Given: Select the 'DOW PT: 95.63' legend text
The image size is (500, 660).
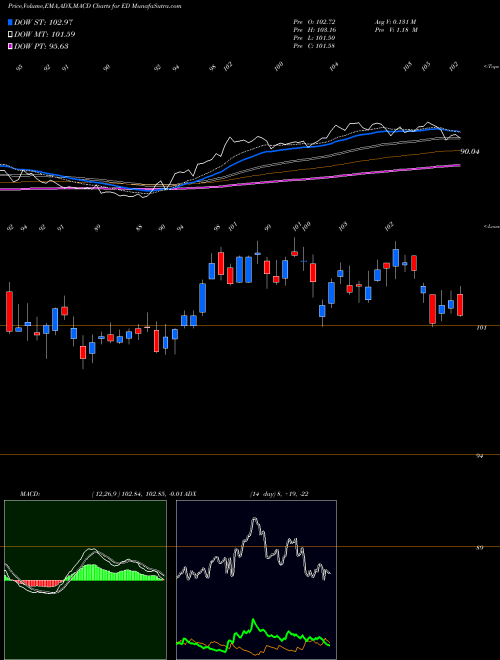Looking at the screenshot, I should [41, 46].
